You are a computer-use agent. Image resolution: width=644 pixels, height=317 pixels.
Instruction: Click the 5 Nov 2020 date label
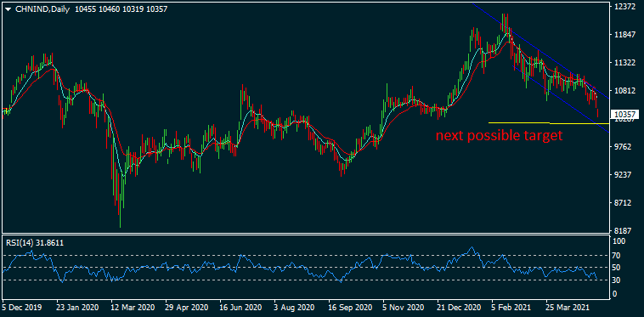click(x=404, y=307)
